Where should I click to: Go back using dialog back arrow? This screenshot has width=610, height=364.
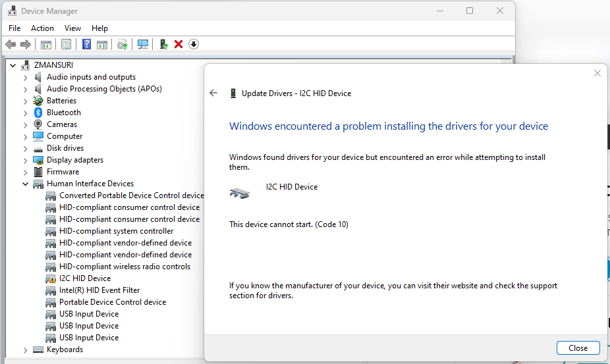(213, 93)
